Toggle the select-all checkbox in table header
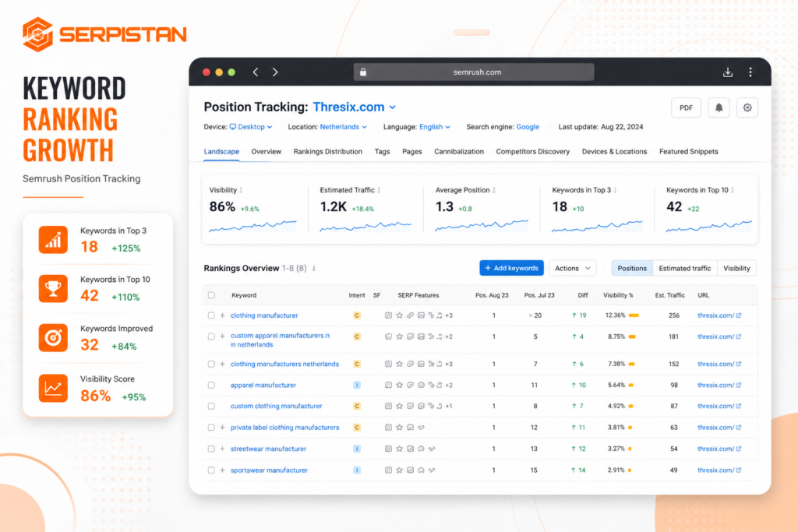Viewport: 798px width, 532px height. [211, 295]
